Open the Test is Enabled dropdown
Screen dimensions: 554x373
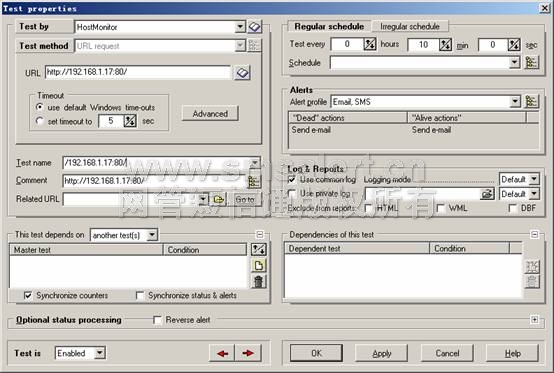100,353
